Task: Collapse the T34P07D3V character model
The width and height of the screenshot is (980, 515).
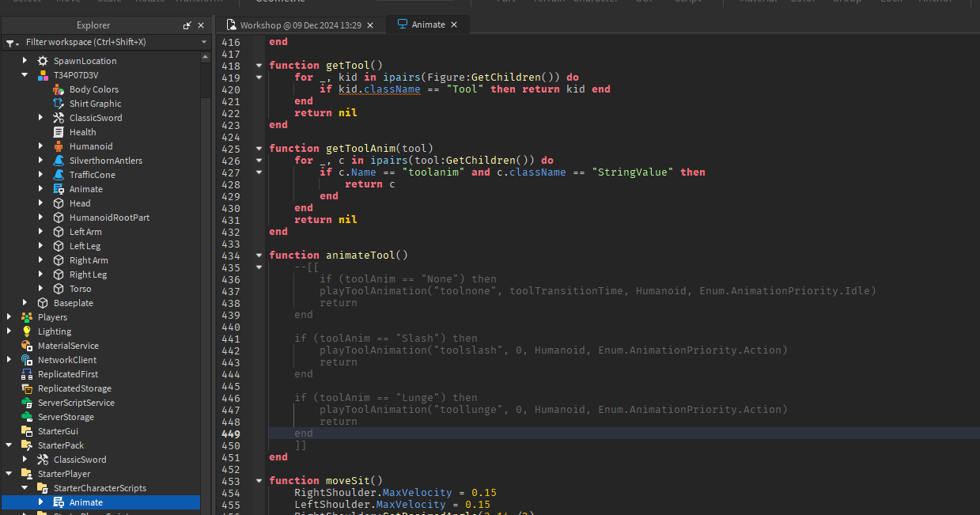Action: (x=24, y=74)
